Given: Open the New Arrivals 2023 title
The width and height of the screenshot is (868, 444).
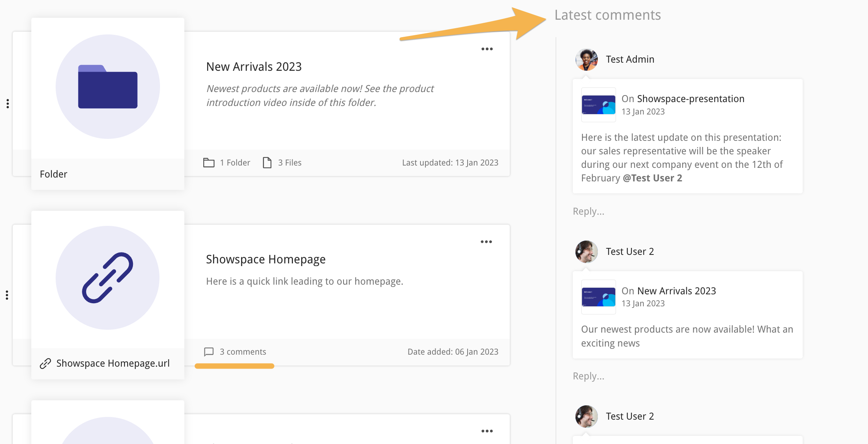Looking at the screenshot, I should pos(254,67).
